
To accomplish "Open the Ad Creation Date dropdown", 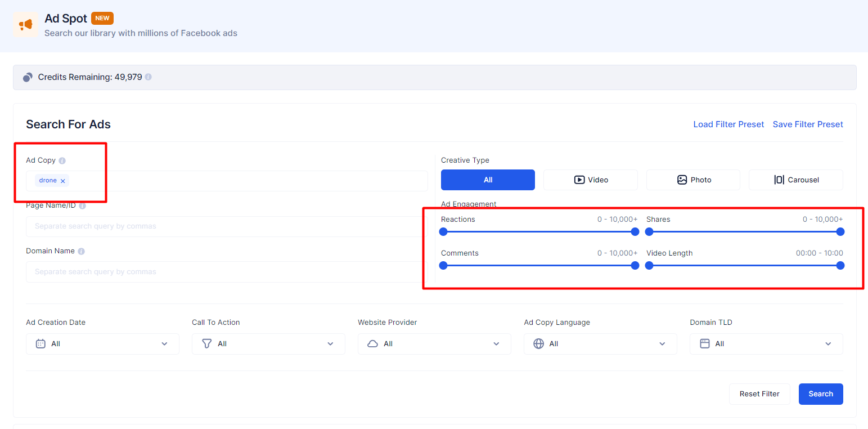I will [102, 343].
